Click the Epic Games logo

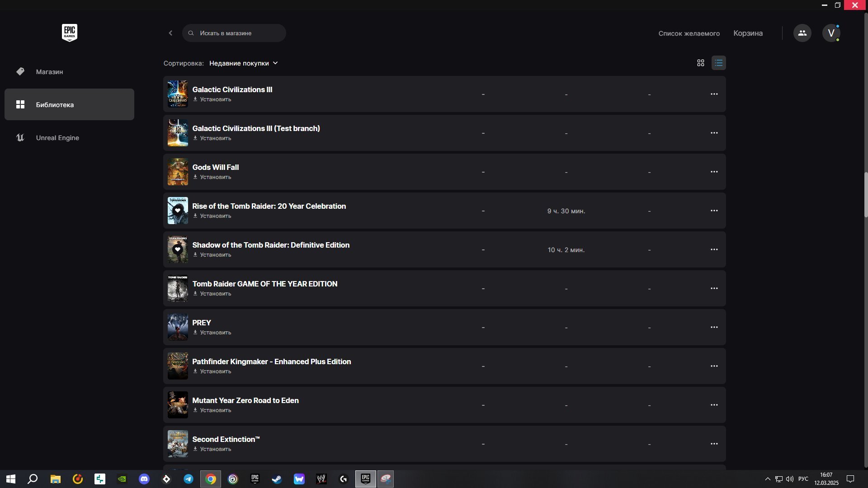click(70, 33)
